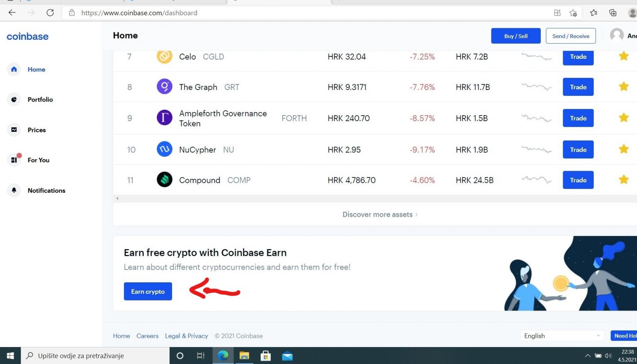
Task: Open the taskbar clock and date
Action: pos(627,356)
